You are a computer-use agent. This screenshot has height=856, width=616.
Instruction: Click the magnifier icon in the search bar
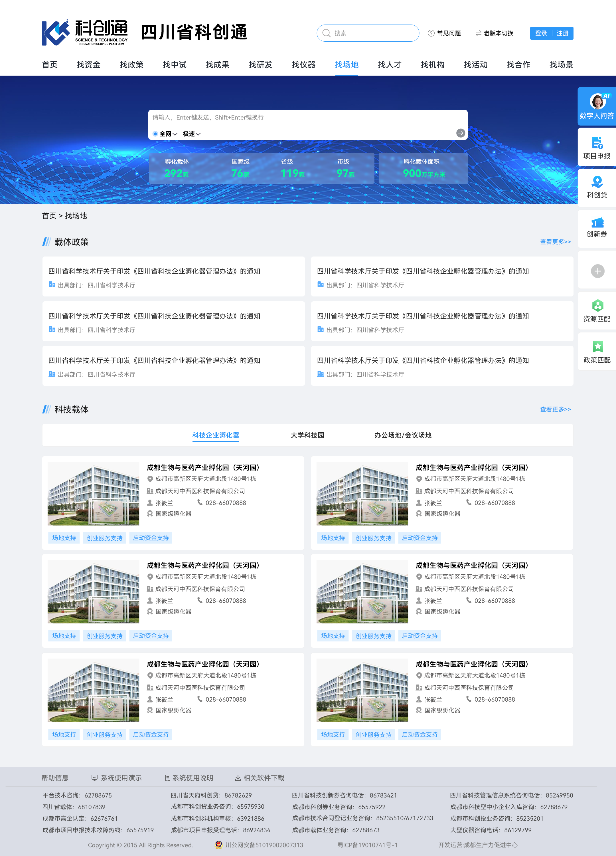(327, 33)
